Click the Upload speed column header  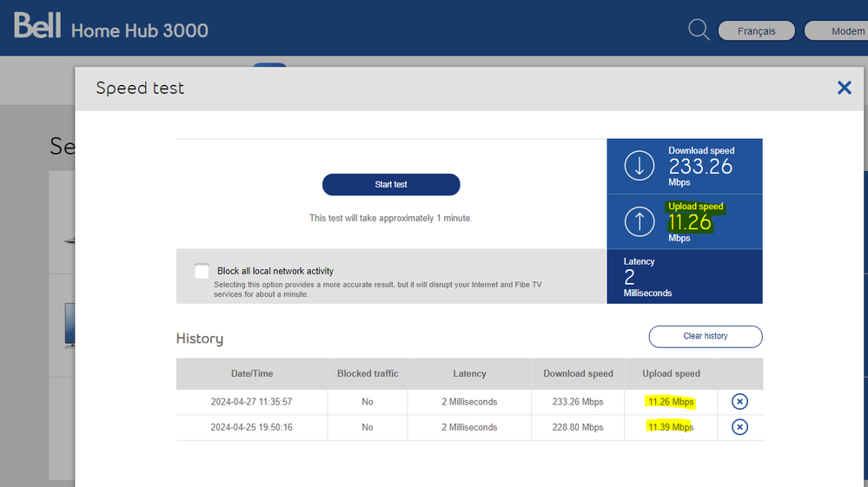pos(671,373)
